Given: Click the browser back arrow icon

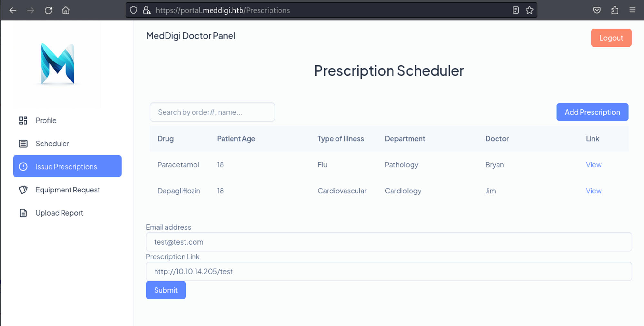Looking at the screenshot, I should 13,10.
